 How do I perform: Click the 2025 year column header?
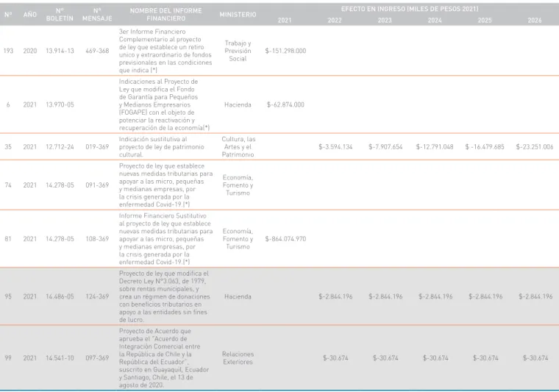pyautogui.click(x=485, y=21)
